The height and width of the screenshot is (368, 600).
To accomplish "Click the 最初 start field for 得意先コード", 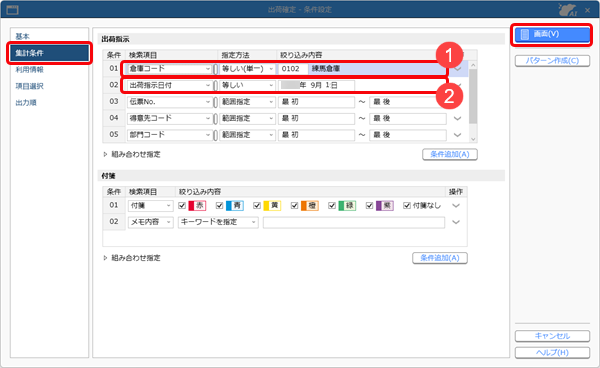I will click(x=316, y=118).
